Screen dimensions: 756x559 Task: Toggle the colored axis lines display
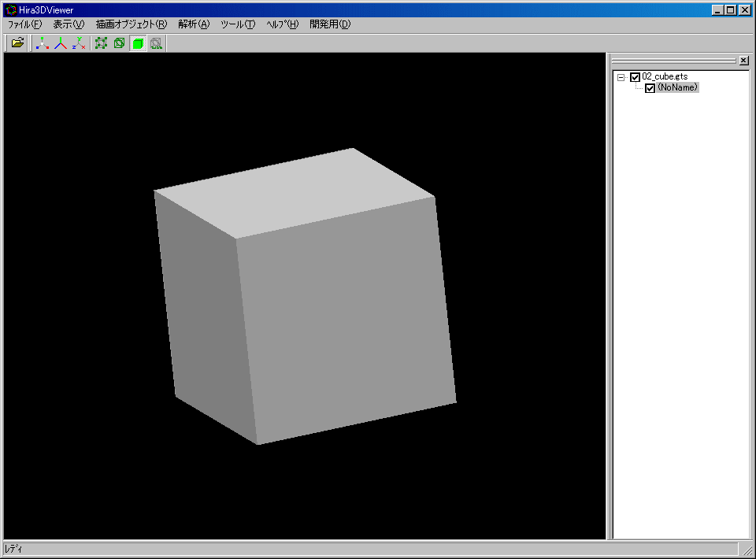pyautogui.click(x=61, y=43)
